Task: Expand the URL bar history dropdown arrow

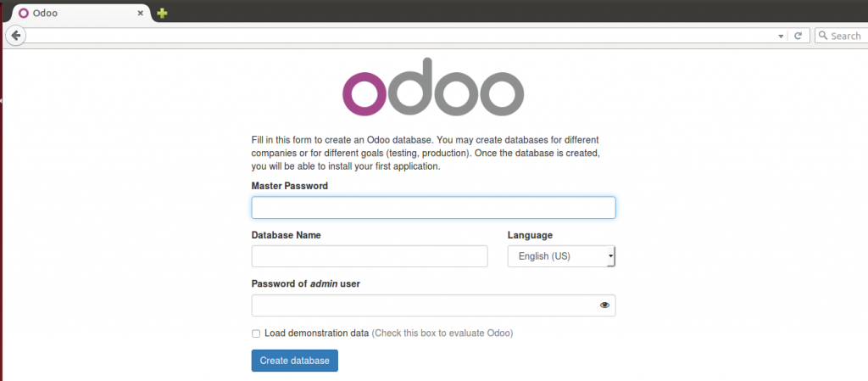Action: [x=781, y=36]
